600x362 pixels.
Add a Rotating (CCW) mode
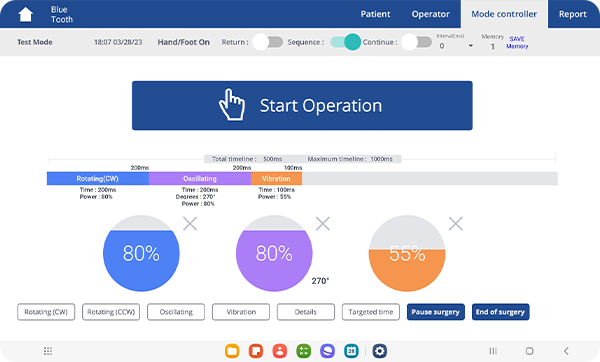coord(111,312)
